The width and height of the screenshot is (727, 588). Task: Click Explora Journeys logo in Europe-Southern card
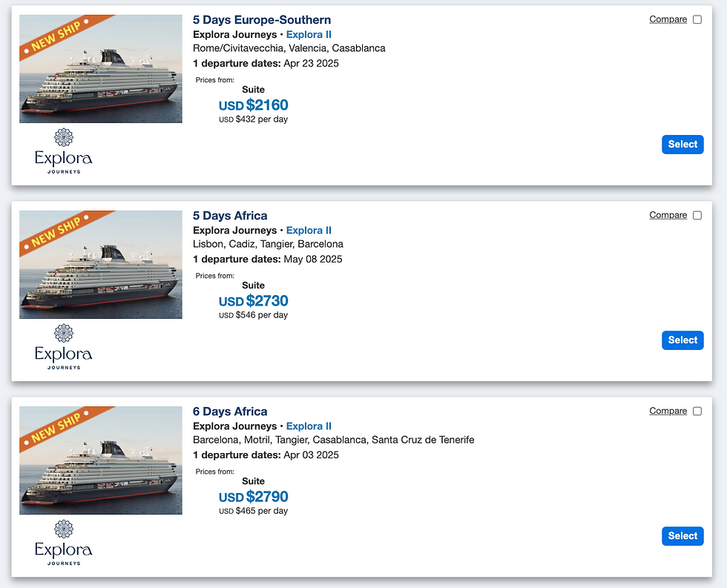[64, 151]
